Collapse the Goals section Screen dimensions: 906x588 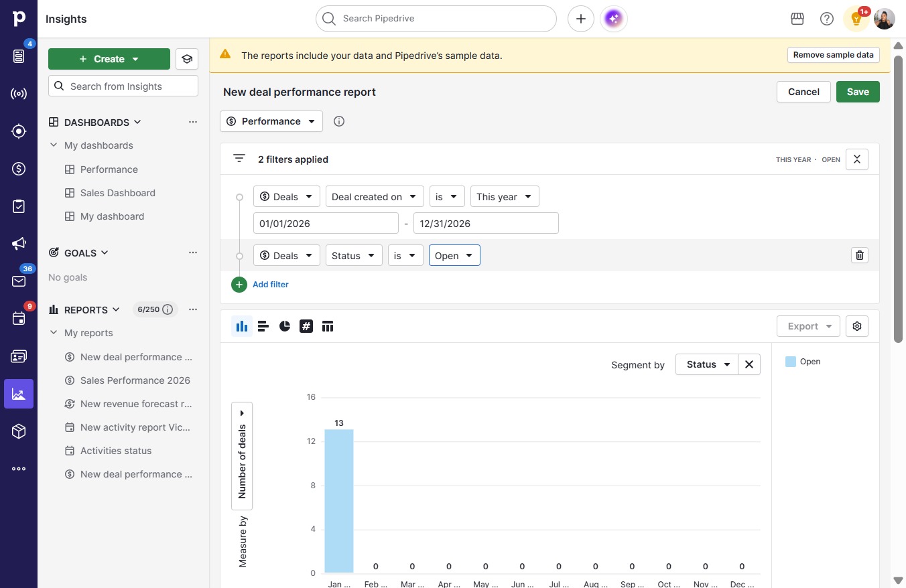tap(104, 253)
